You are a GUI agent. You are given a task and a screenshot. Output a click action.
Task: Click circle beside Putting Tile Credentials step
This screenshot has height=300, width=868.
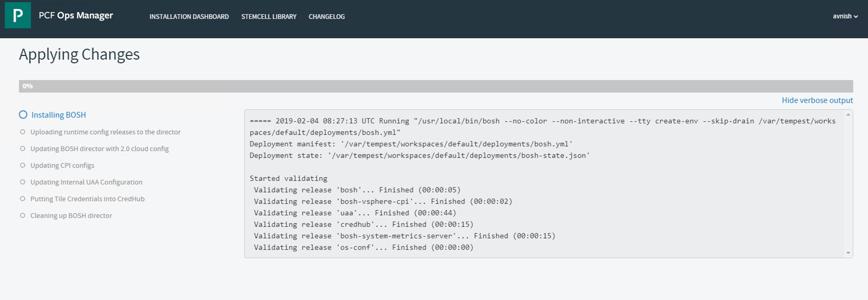click(22, 199)
